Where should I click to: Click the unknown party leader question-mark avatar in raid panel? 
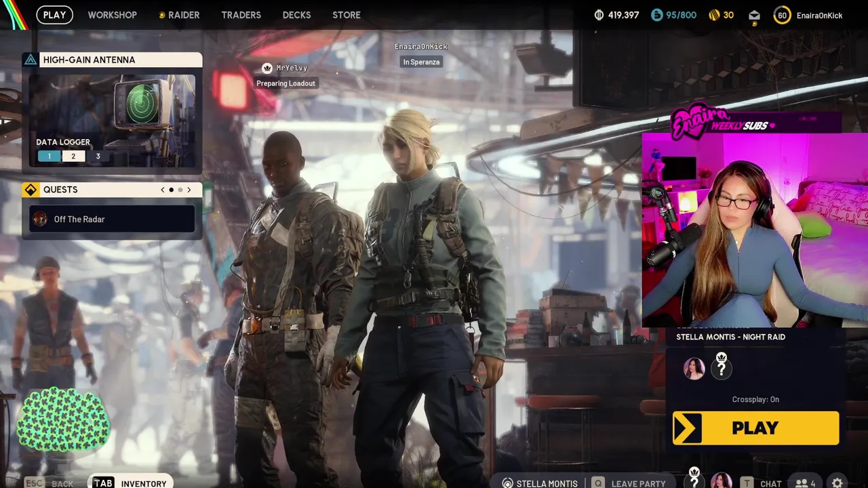722,367
